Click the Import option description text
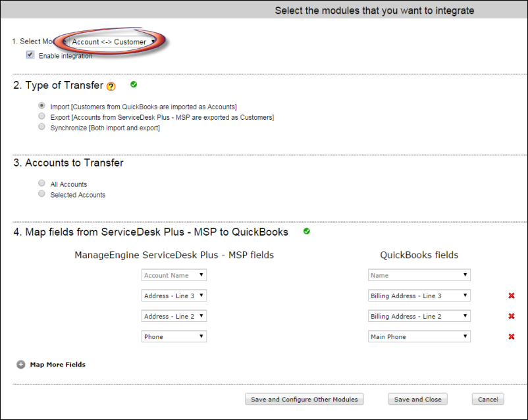 tap(144, 107)
